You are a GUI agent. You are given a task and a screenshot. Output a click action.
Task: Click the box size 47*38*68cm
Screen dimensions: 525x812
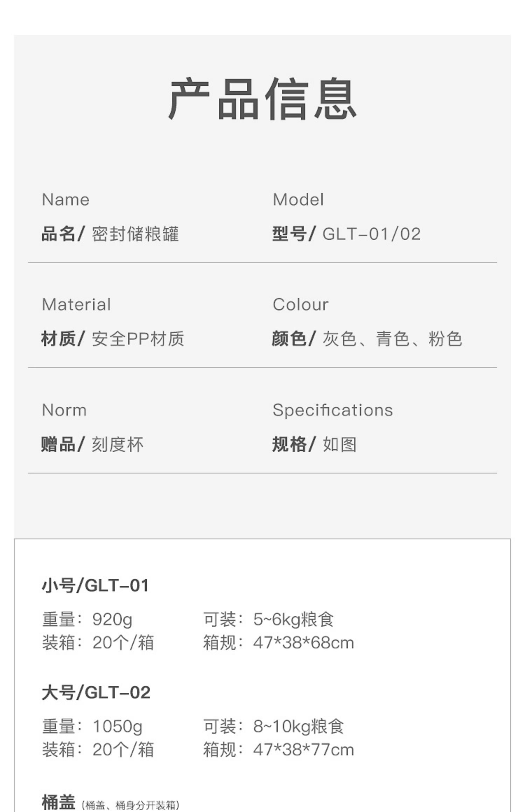pos(303,643)
